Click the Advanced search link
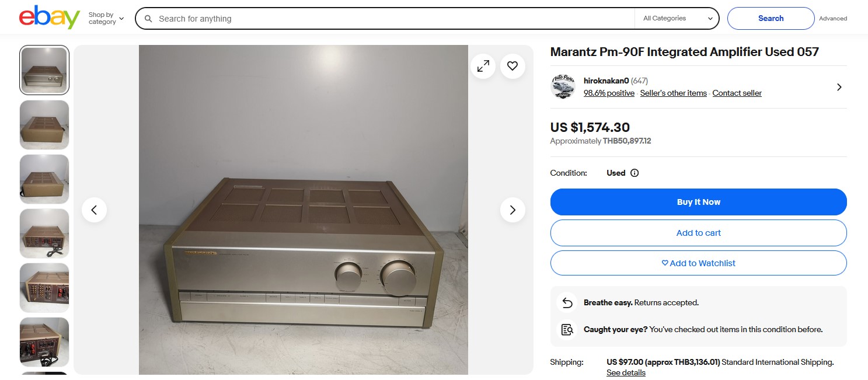This screenshot has height=380, width=868. point(832,19)
